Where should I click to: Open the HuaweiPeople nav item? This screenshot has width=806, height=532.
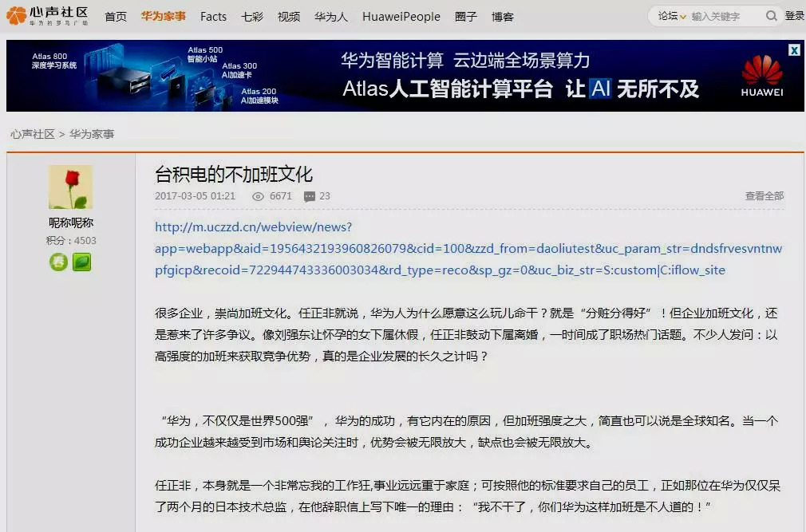click(x=401, y=17)
